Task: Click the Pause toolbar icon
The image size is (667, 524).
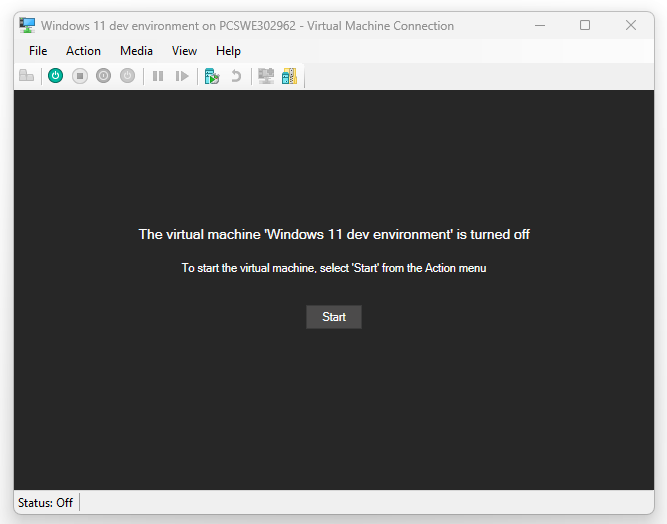Action: click(158, 76)
